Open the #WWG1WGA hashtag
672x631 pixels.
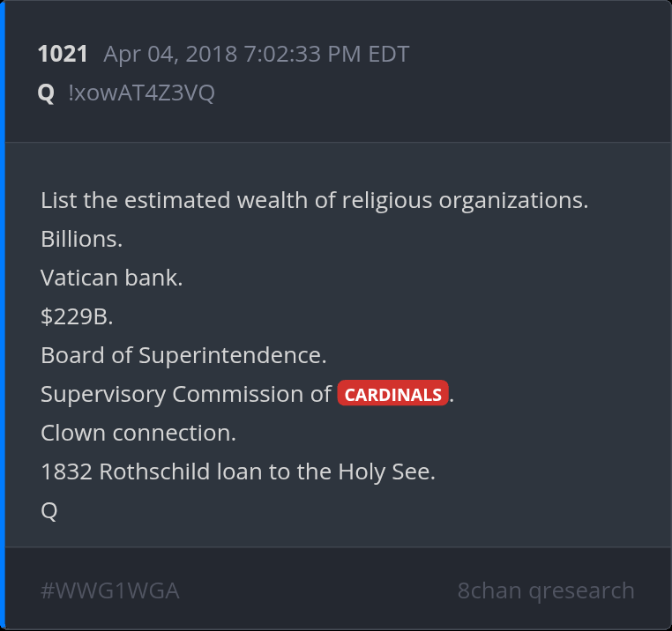tap(110, 590)
